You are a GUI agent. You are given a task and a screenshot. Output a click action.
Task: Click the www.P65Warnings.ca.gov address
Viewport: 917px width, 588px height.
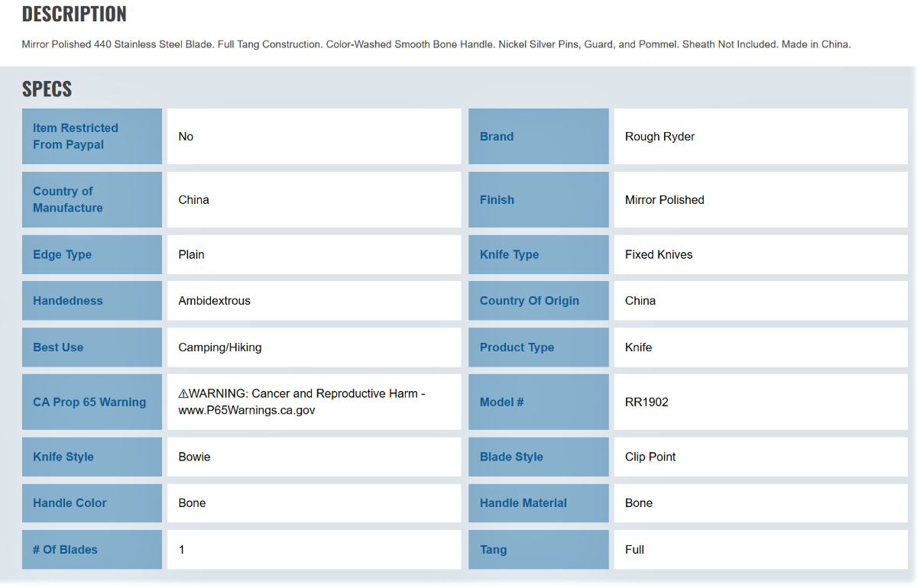[247, 411]
